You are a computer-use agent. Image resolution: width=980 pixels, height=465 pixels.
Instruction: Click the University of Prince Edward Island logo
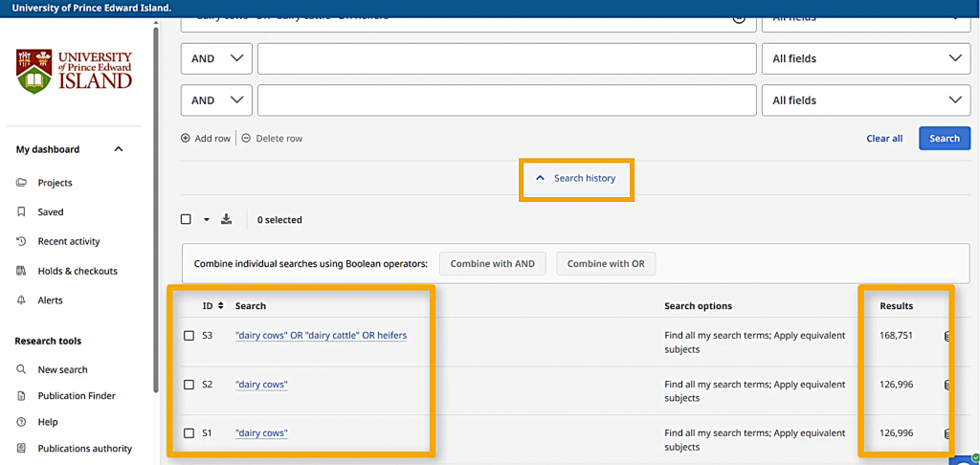[x=74, y=71]
